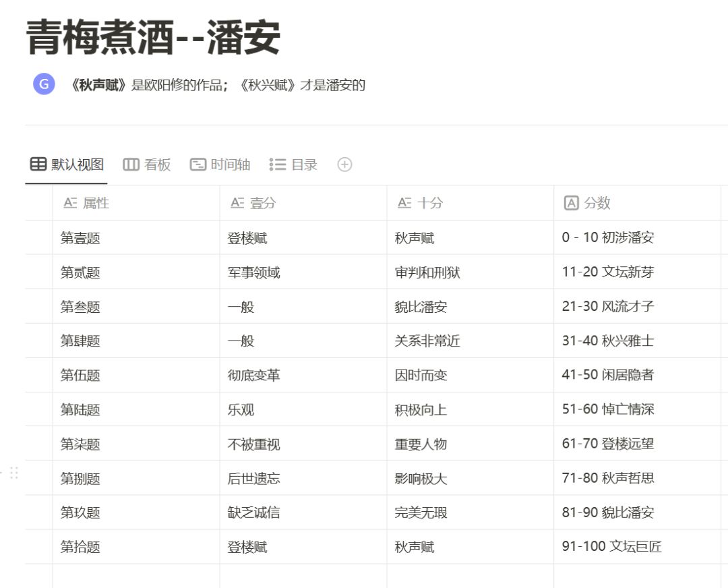Viewport: 728px width, 588px height.
Task: Click the 41-50 闲居隐者 cell
Action: click(638, 376)
